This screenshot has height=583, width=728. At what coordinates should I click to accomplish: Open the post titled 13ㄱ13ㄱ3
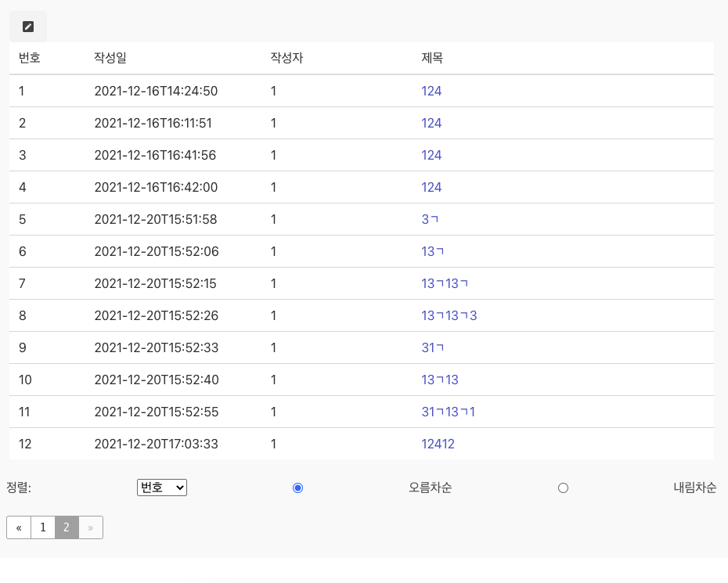[449, 315]
